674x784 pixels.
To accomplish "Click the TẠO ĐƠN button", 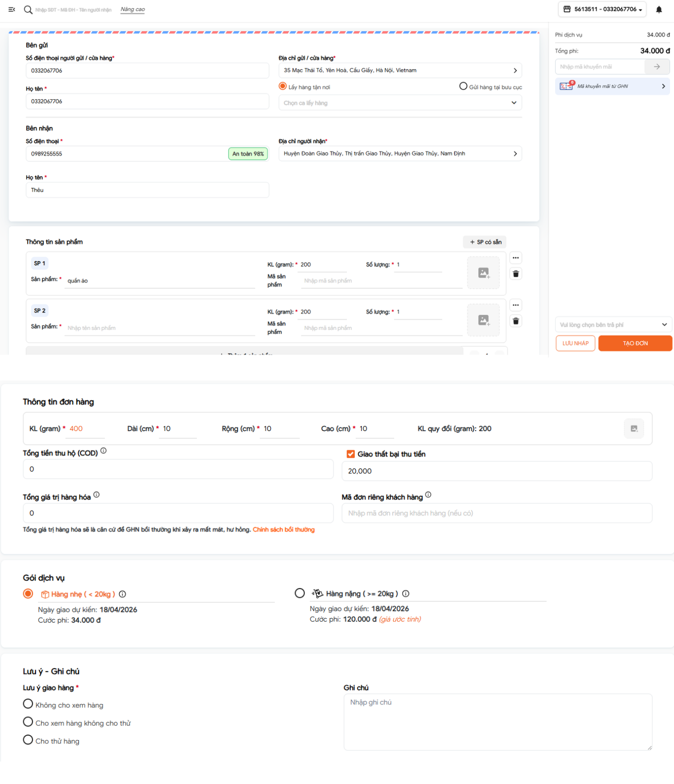I will [635, 343].
